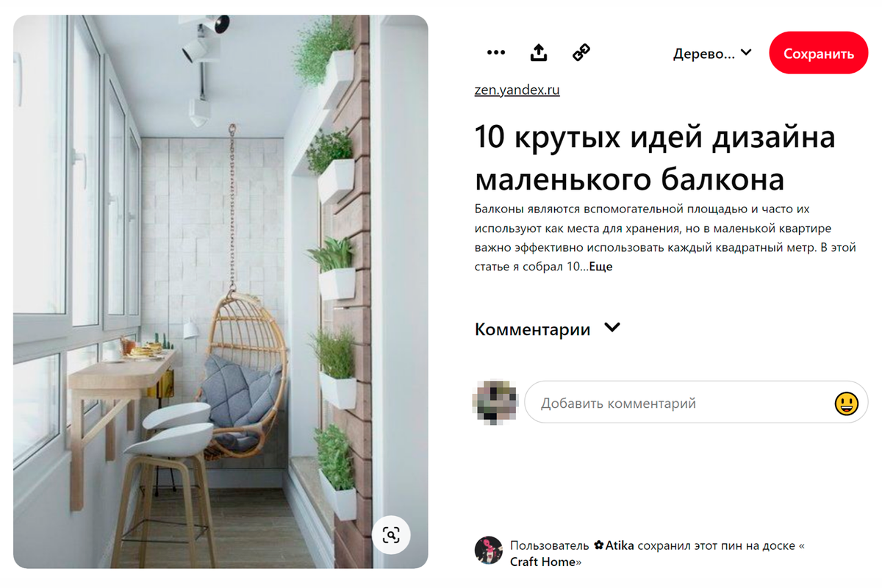Viewport: 882px width, 588px height.
Task: Open the three-dots more options menu
Action: click(496, 53)
